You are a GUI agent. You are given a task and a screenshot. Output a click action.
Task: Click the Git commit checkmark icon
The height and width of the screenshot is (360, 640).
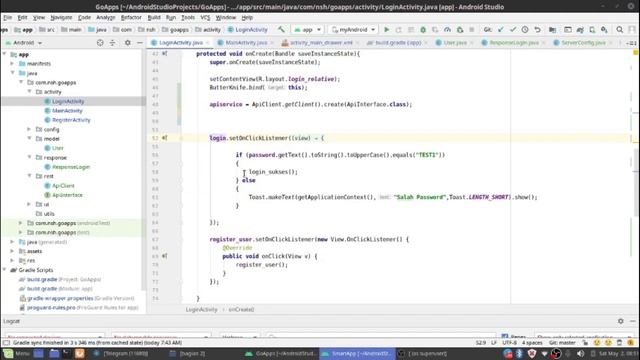(x=513, y=30)
